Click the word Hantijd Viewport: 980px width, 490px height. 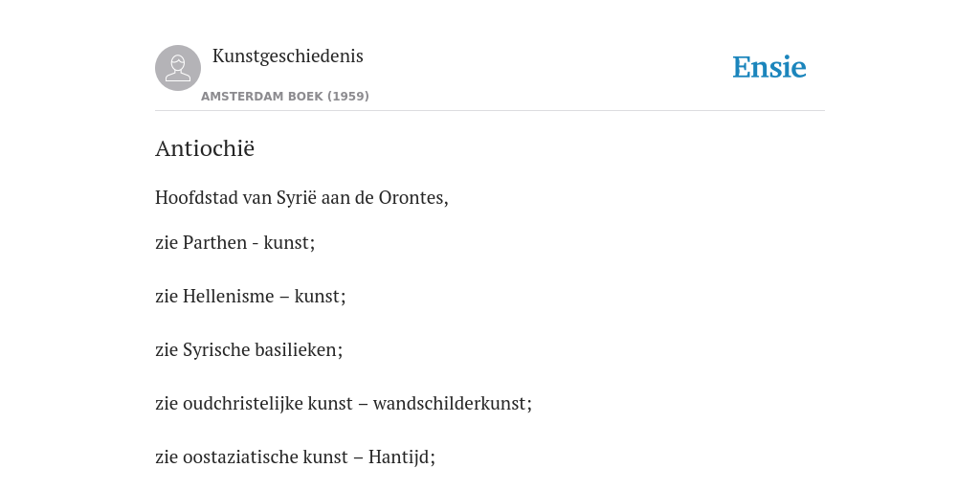(x=401, y=457)
